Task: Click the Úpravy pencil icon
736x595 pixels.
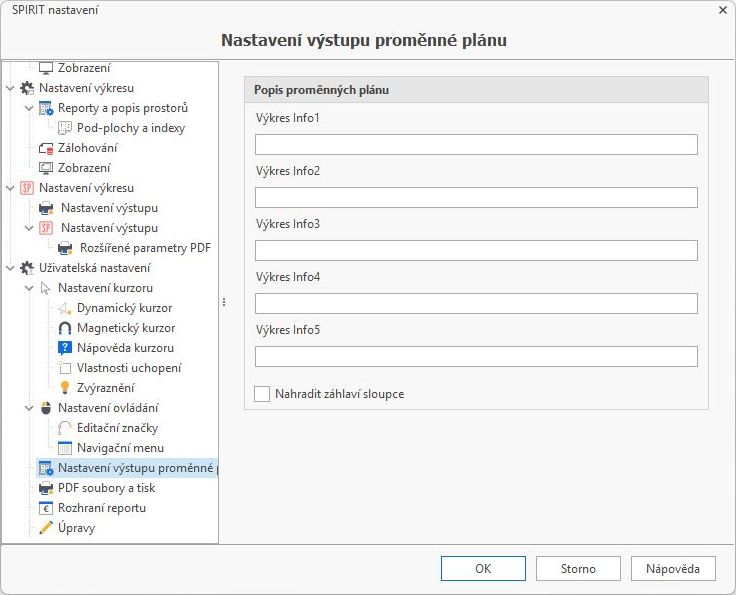Action: pos(45,528)
